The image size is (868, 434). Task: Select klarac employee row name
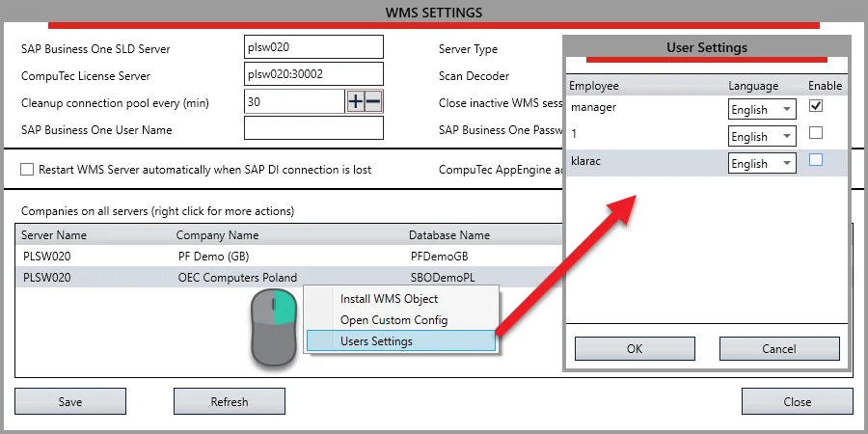click(x=587, y=162)
